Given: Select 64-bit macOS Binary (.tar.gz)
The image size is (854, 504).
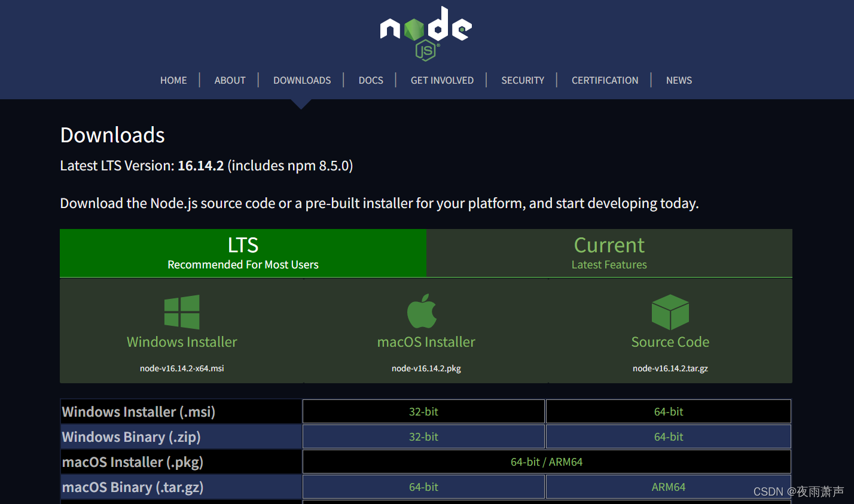Looking at the screenshot, I should 423,487.
